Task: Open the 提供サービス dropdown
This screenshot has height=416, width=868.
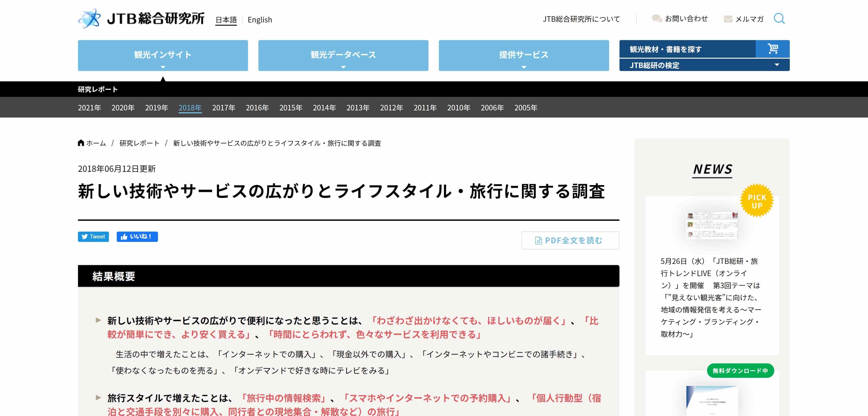Action: pos(524,55)
